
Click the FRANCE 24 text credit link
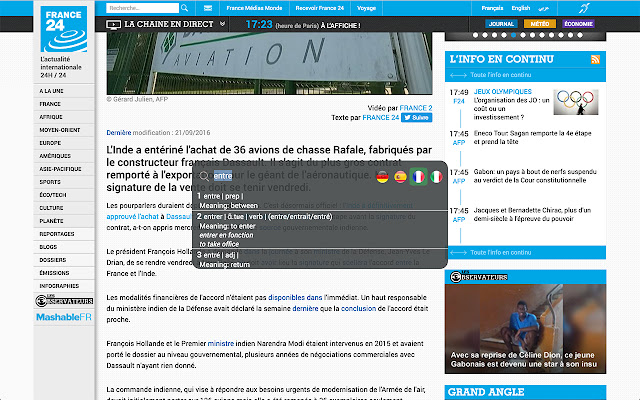click(x=381, y=118)
